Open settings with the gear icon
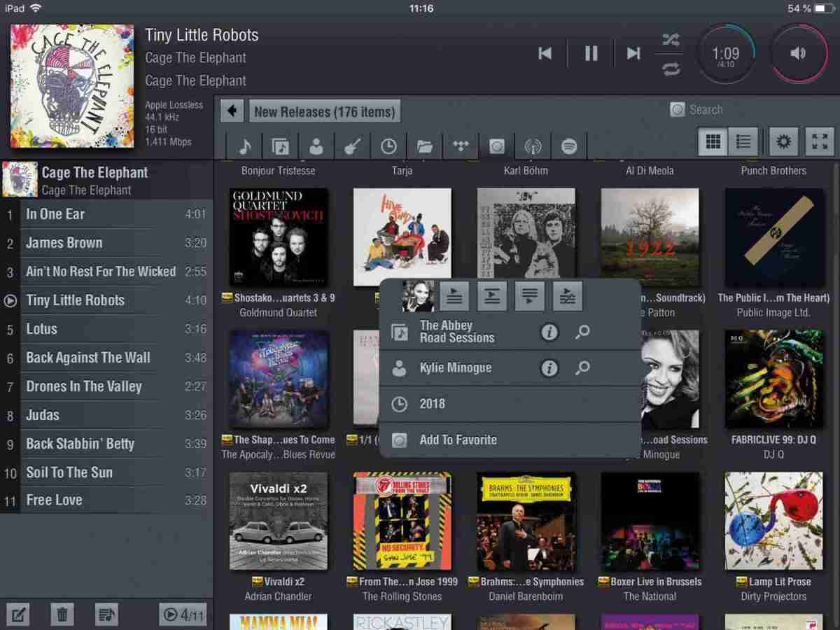Viewport: 840px width, 630px height. point(784,142)
